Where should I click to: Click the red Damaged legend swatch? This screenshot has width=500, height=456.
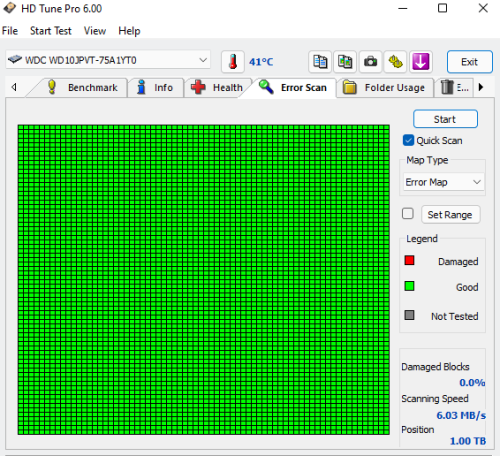pyautogui.click(x=409, y=260)
